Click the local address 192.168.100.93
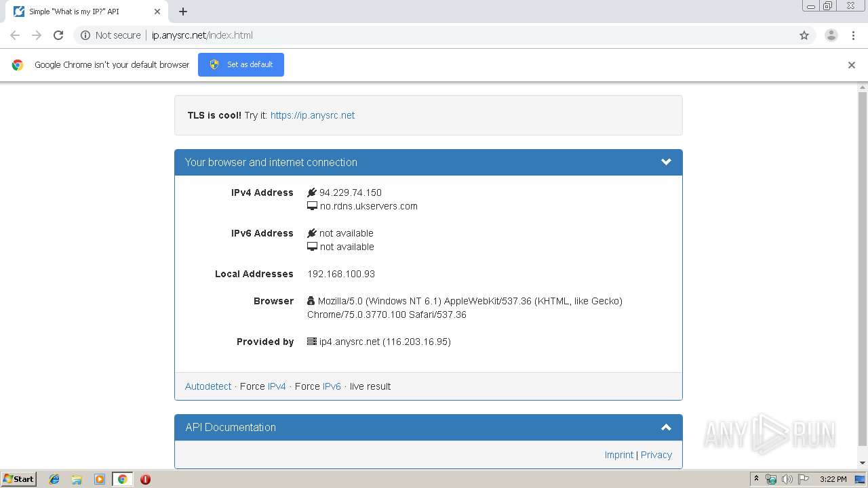 click(341, 274)
